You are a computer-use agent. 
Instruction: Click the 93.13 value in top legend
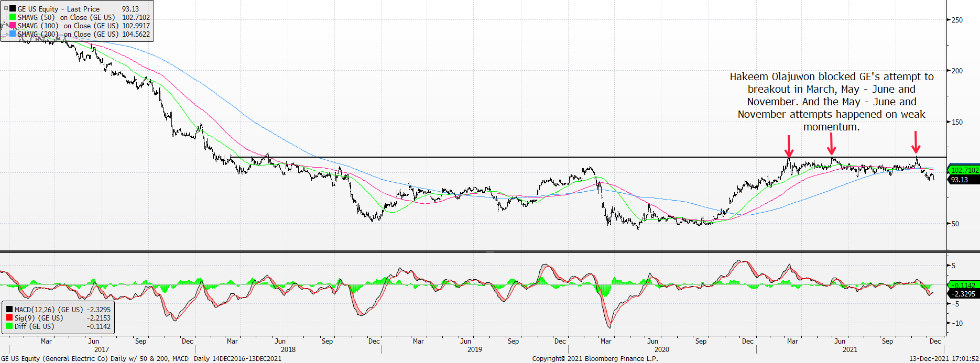130,9
